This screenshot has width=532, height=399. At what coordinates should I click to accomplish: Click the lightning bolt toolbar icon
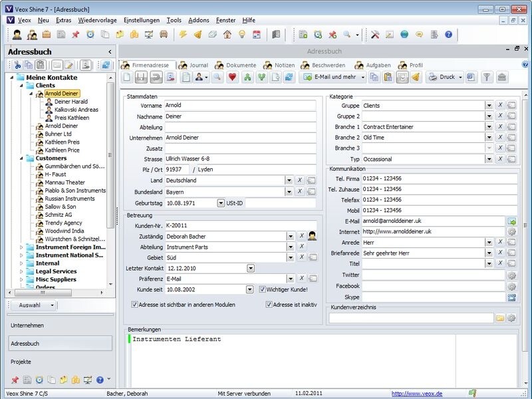tap(184, 35)
